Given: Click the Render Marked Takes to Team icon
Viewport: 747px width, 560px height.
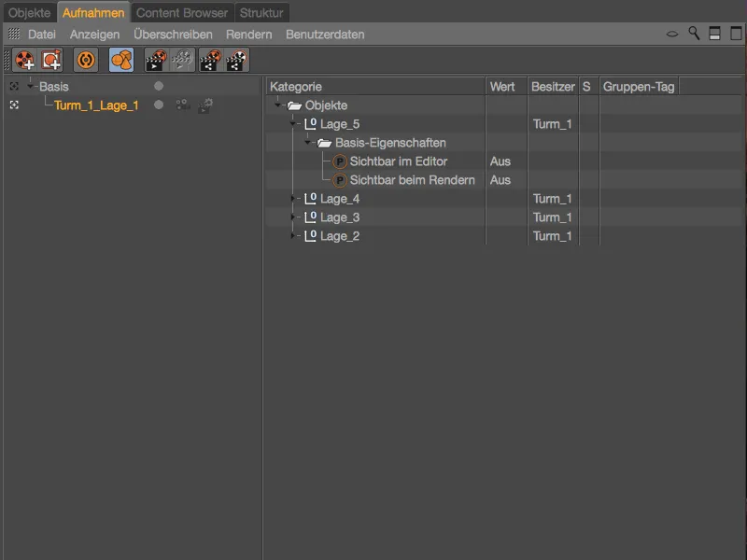Looking at the screenshot, I should pos(237,60).
